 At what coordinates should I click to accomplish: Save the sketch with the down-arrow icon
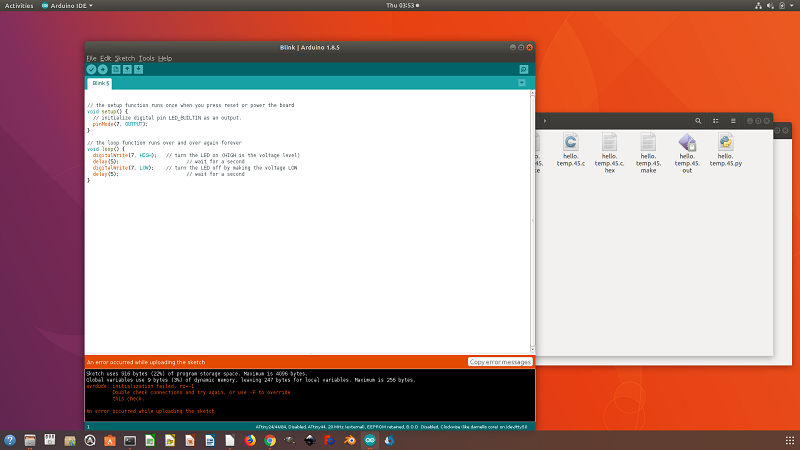point(138,69)
